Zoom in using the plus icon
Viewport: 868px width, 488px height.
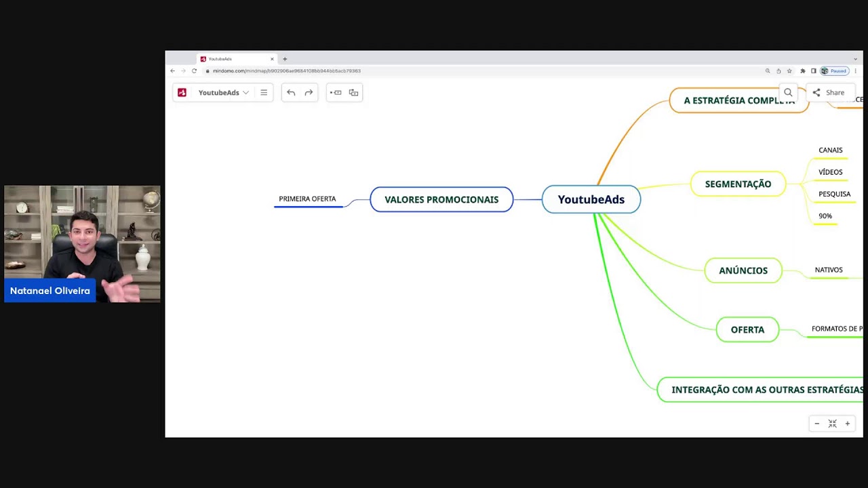847,424
